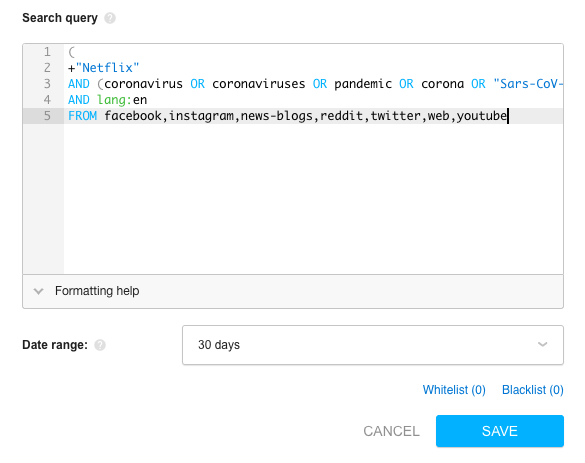The width and height of the screenshot is (585, 463).
Task: Open the 30 days date range dropdown
Action: 373,345
